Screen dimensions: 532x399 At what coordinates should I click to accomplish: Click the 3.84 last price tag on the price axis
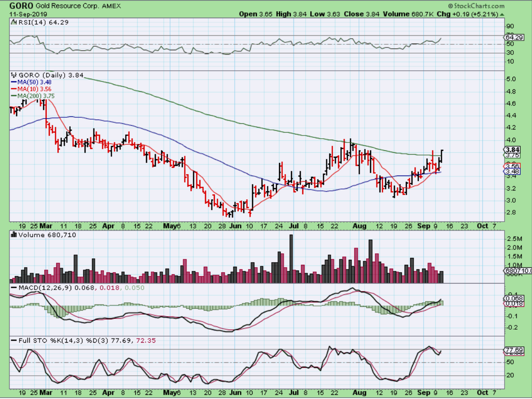[512, 150]
